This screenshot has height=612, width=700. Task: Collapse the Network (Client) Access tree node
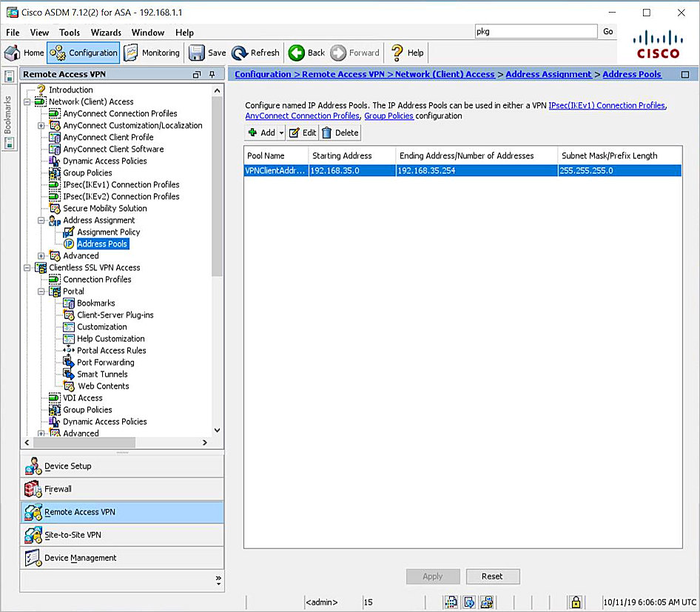[25, 101]
